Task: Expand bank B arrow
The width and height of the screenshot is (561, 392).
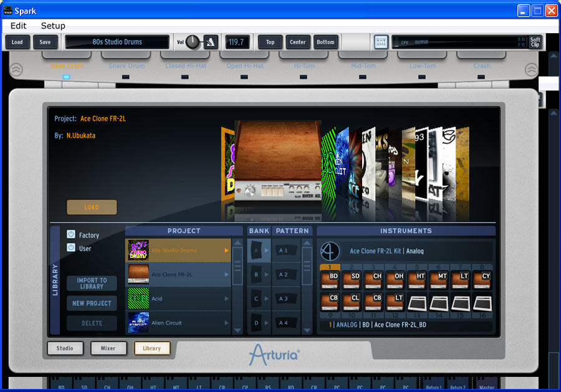Action: tap(266, 274)
